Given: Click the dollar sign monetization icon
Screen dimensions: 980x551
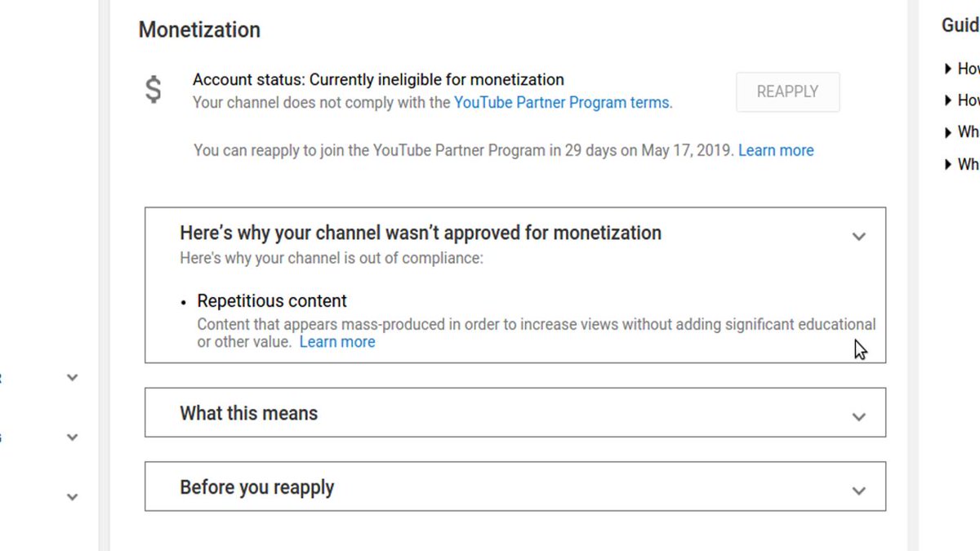Looking at the screenshot, I should [x=154, y=89].
